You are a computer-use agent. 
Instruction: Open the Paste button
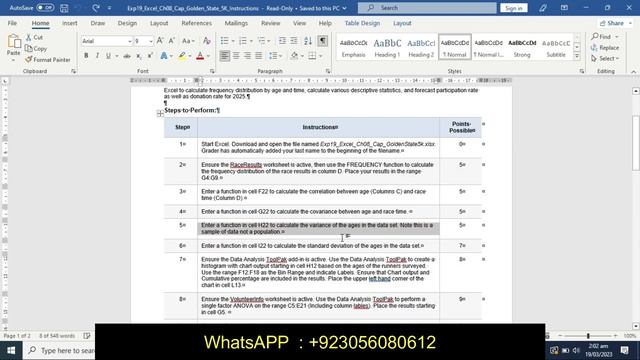13,47
